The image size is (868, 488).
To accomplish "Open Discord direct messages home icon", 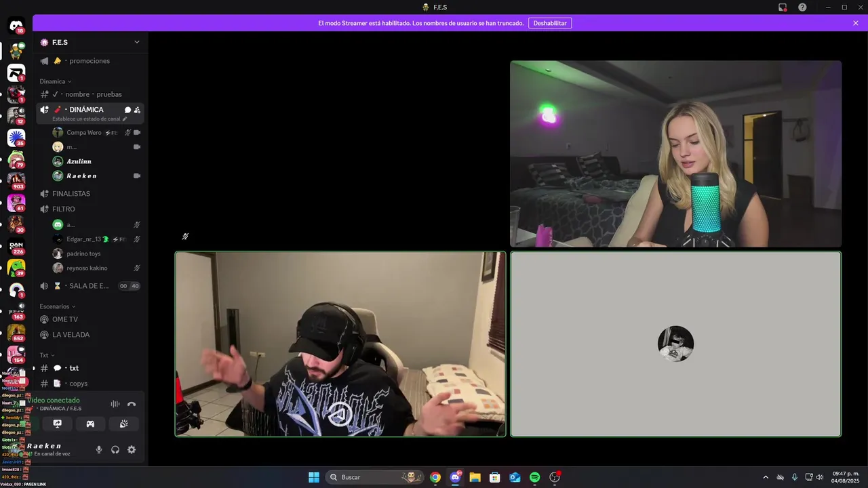I will click(x=16, y=26).
